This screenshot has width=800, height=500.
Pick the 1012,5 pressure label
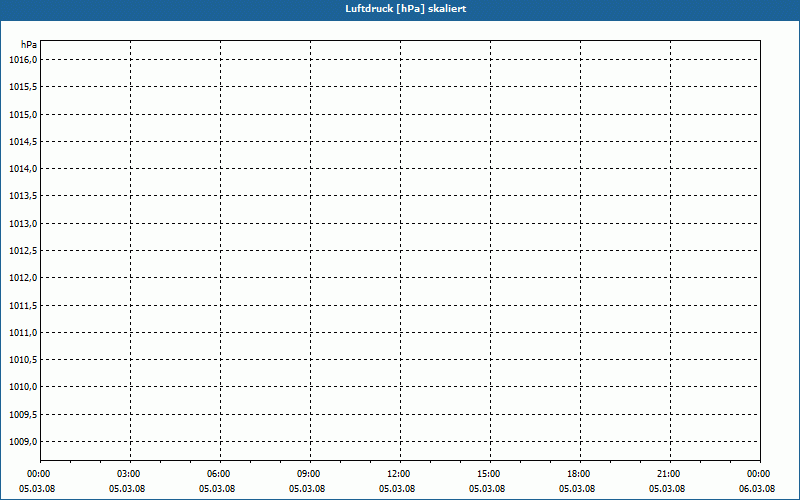(x=23, y=251)
